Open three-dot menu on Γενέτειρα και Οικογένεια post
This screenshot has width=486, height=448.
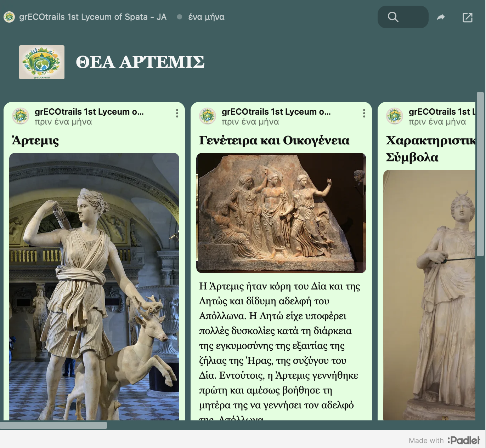click(x=364, y=113)
